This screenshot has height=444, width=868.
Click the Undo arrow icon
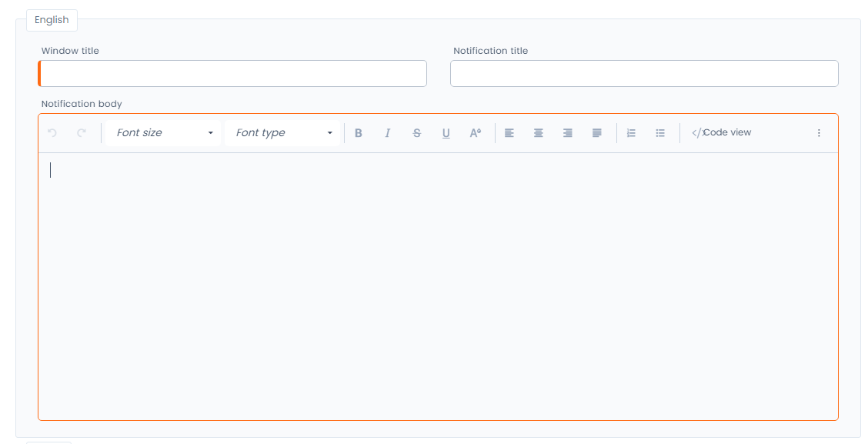click(52, 133)
